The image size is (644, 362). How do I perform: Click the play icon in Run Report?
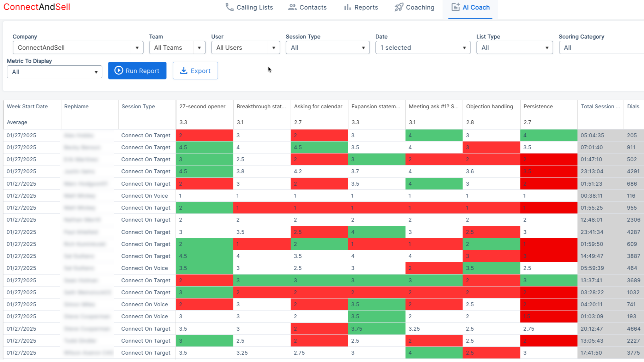119,71
